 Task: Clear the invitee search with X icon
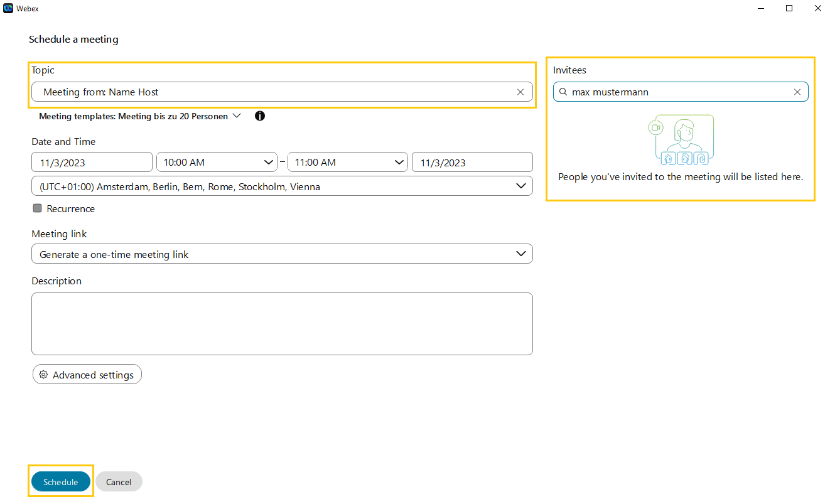(x=797, y=92)
